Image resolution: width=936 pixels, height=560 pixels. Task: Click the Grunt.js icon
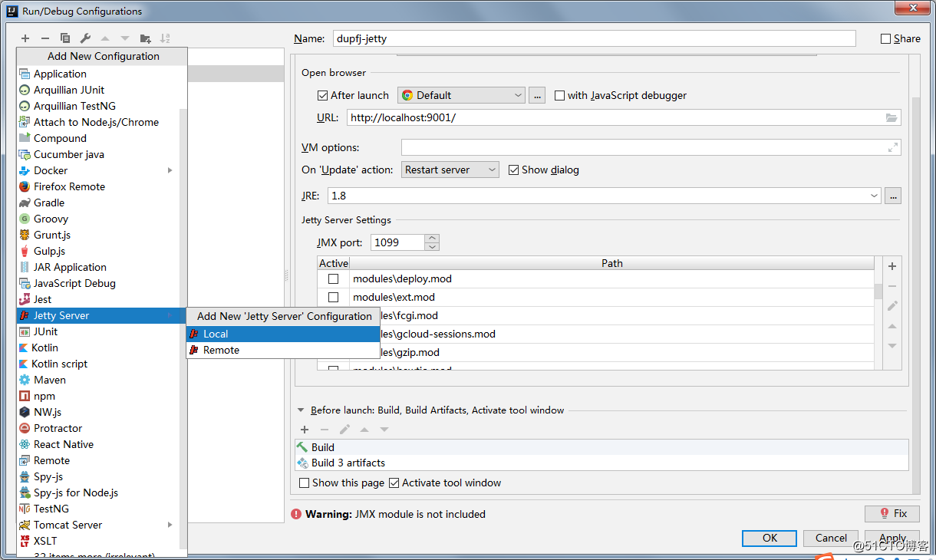click(x=25, y=235)
